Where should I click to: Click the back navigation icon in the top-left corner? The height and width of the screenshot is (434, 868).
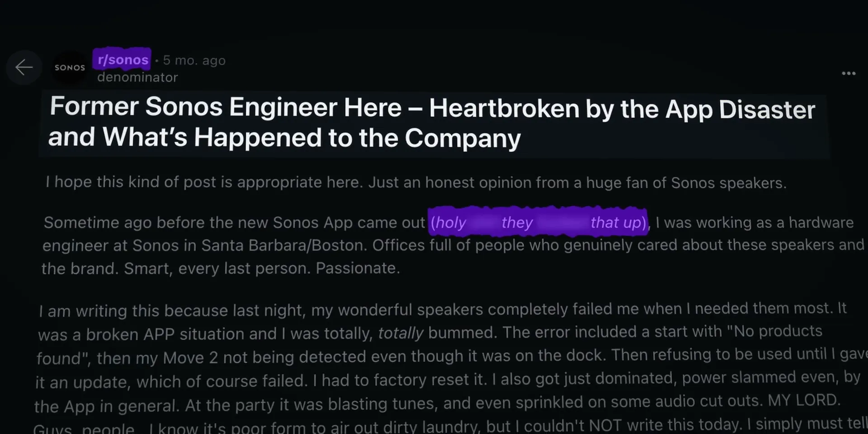click(24, 67)
